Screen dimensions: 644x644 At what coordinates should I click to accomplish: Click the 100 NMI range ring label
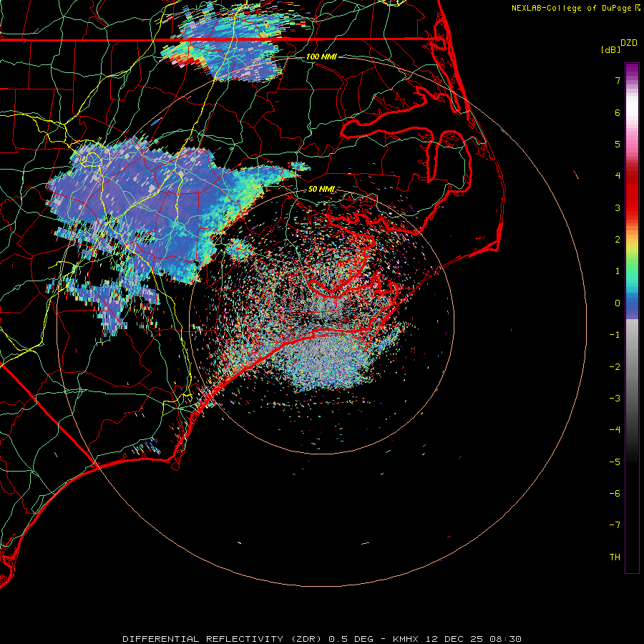pyautogui.click(x=321, y=57)
